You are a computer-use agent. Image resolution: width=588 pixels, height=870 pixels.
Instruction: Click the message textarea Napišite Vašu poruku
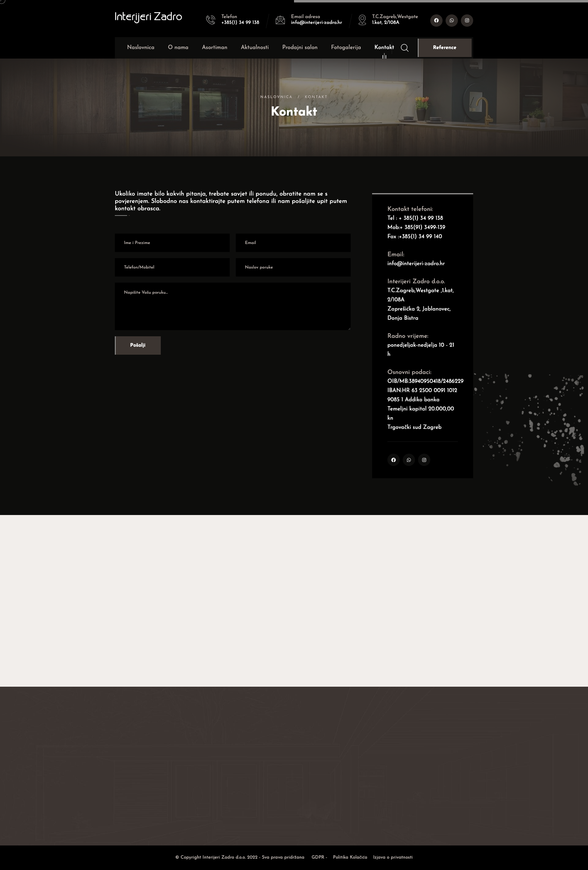point(233,307)
